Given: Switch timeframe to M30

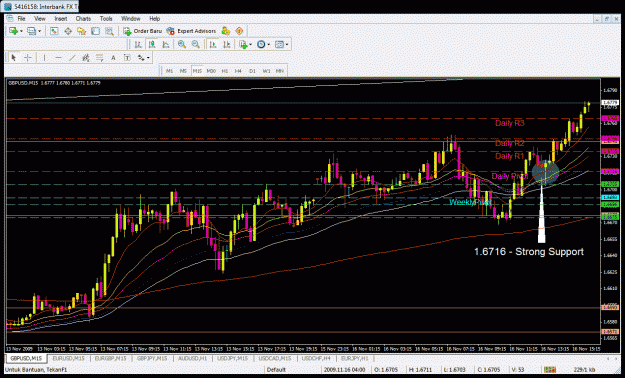Looking at the screenshot, I should 211,71.
